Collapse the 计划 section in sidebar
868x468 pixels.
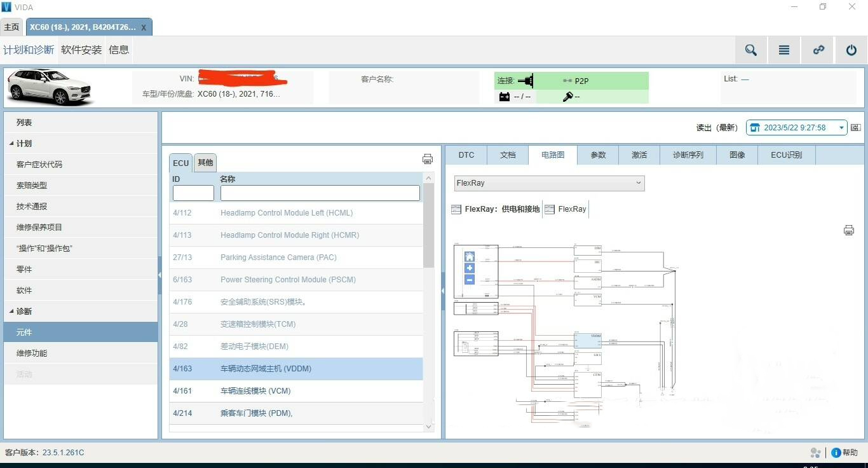click(11, 144)
